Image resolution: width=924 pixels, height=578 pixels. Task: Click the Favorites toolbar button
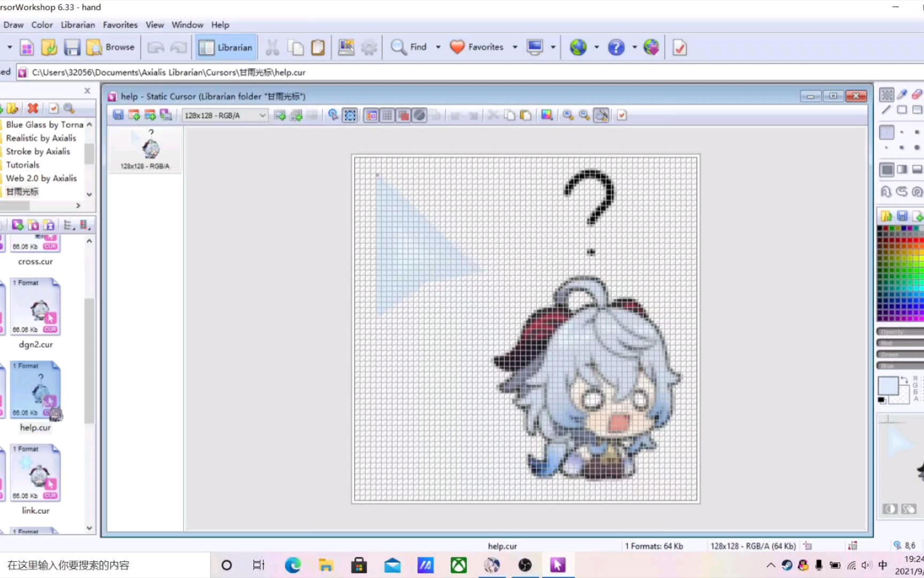pos(477,48)
